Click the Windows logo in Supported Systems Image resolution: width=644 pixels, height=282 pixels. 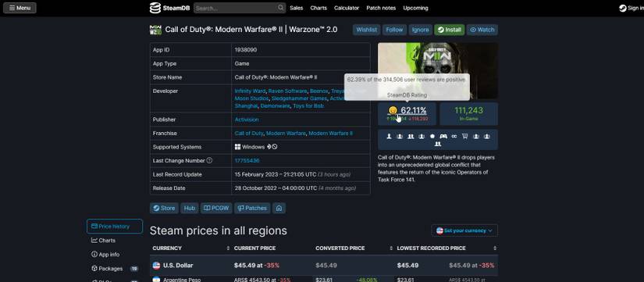tap(237, 147)
